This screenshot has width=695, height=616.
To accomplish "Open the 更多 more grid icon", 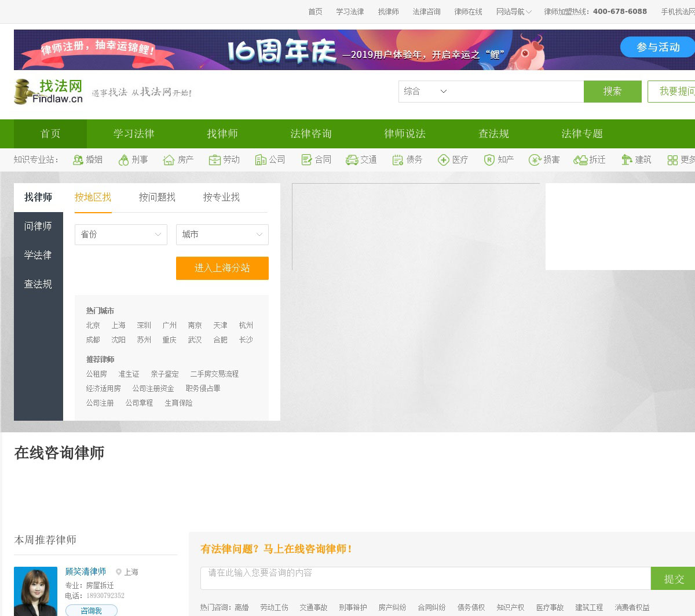I will coord(672,160).
